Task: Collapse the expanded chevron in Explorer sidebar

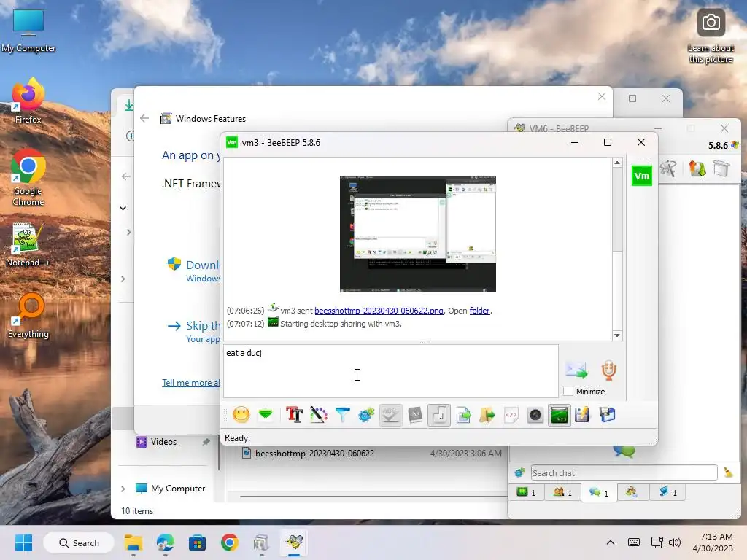Action: (x=123, y=208)
